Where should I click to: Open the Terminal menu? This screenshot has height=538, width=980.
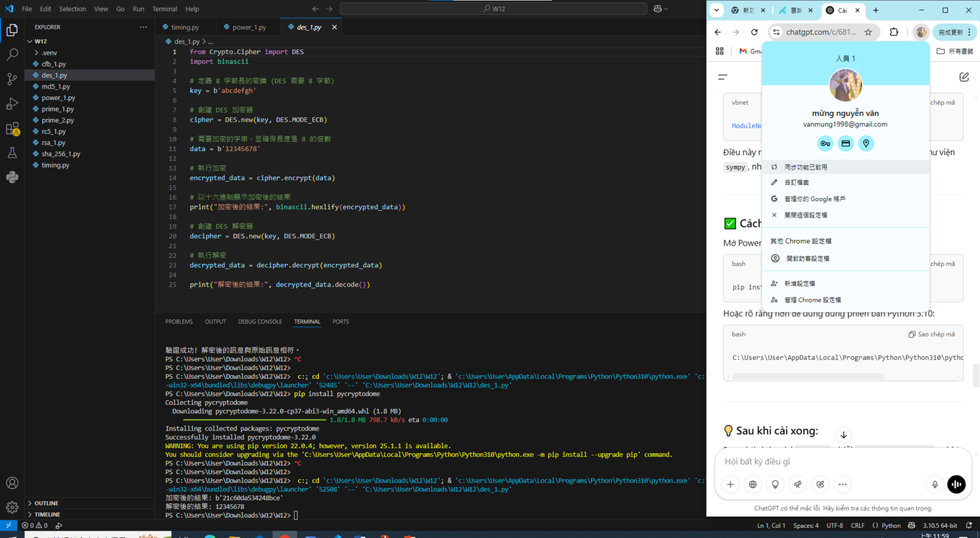(x=164, y=9)
